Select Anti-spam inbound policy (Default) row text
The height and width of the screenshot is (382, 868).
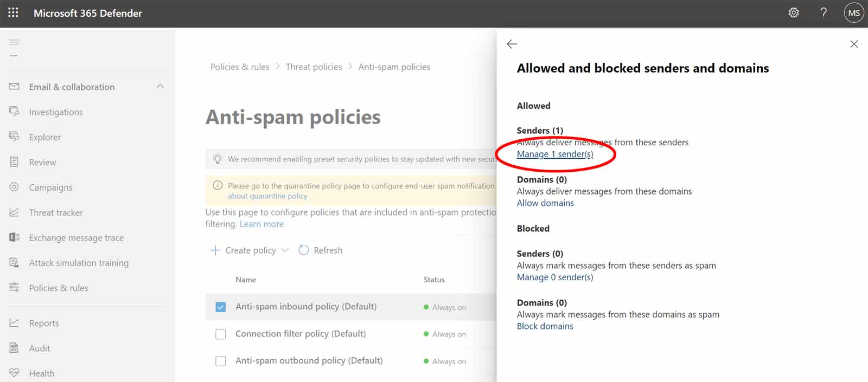pyautogui.click(x=306, y=307)
